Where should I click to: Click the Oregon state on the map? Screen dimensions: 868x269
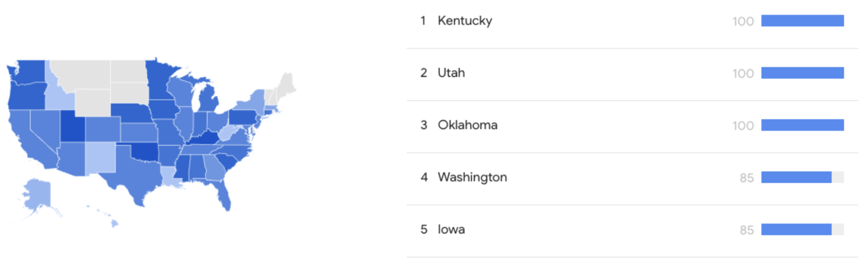(27, 96)
